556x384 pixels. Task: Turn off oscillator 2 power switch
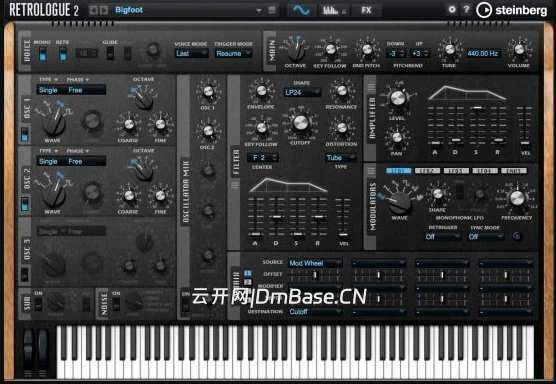[24, 205]
